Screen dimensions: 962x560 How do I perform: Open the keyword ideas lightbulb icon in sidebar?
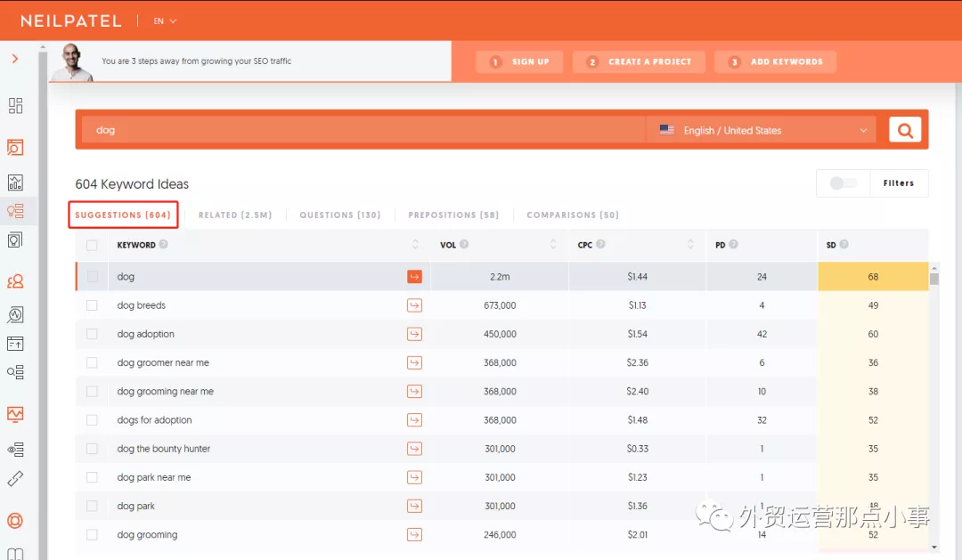click(15, 212)
